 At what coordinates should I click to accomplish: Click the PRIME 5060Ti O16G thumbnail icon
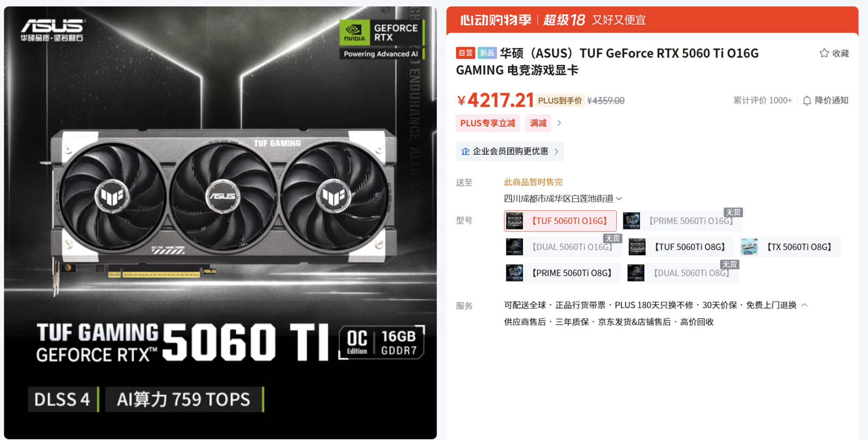click(632, 221)
